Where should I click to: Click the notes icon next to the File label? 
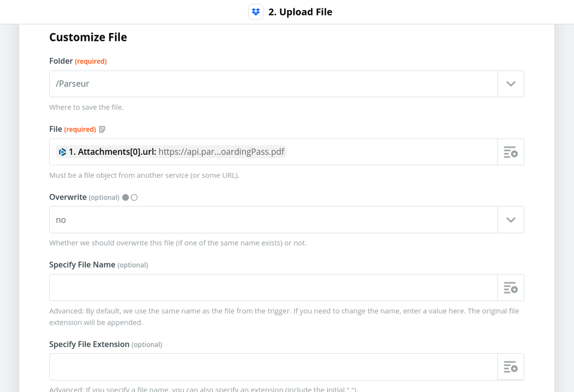point(102,129)
